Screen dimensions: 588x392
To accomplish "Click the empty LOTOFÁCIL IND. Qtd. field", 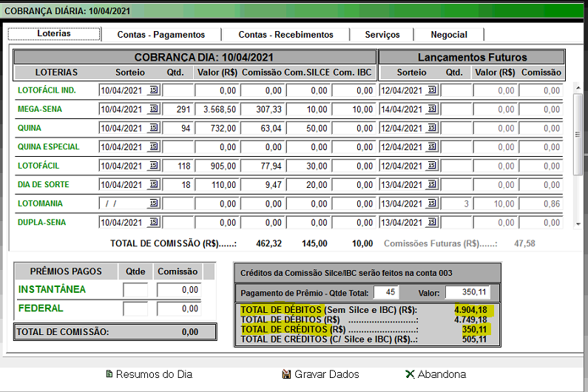I will pos(178,90).
